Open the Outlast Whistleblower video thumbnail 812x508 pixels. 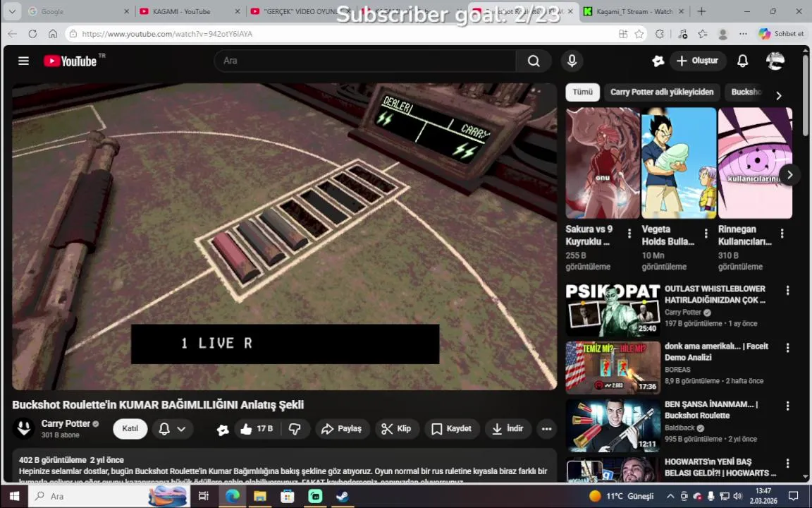click(613, 310)
